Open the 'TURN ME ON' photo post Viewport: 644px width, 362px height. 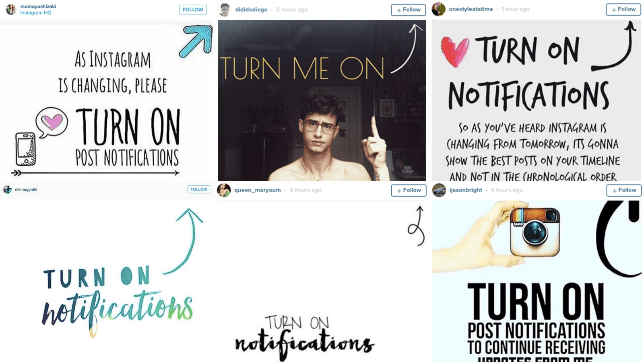click(x=322, y=101)
